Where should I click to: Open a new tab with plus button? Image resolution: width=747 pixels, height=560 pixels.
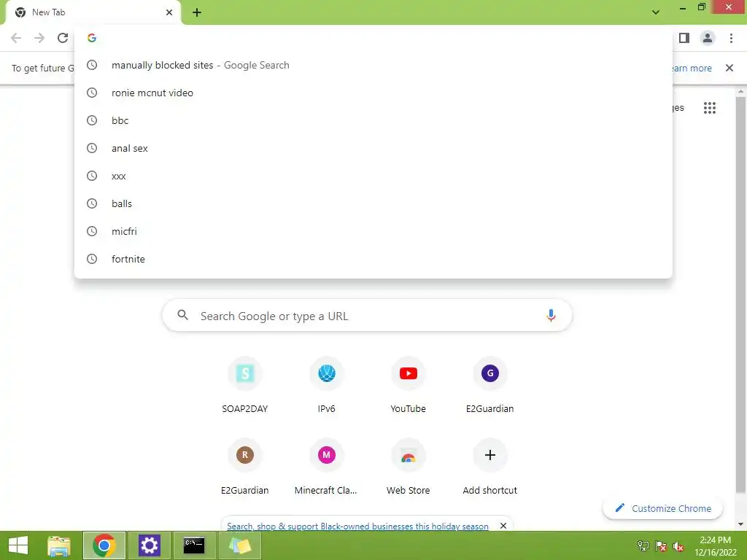click(197, 13)
